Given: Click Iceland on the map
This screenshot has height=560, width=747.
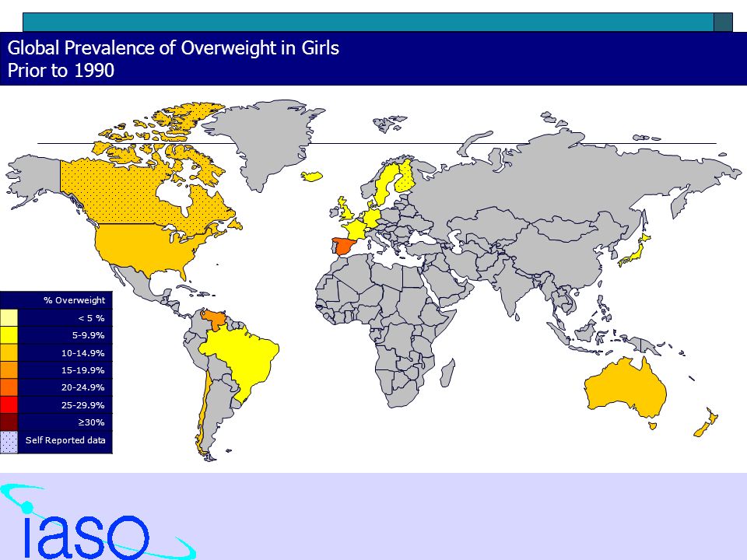Looking at the screenshot, I should 311,177.
